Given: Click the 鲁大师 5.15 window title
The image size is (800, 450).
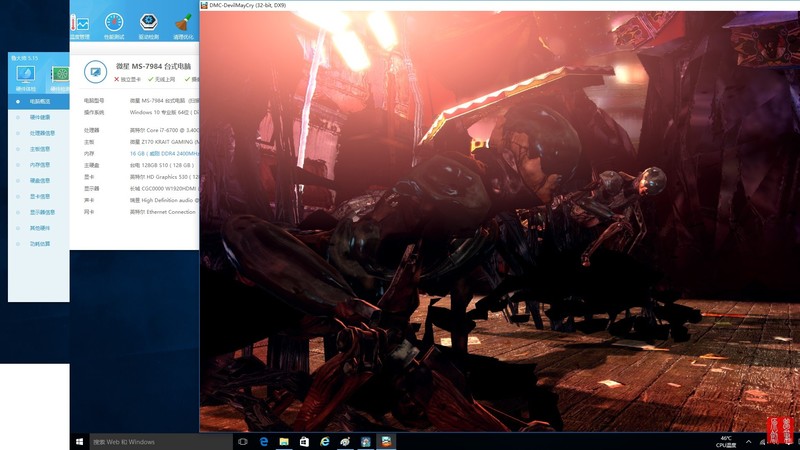Looking at the screenshot, I should pos(24,58).
